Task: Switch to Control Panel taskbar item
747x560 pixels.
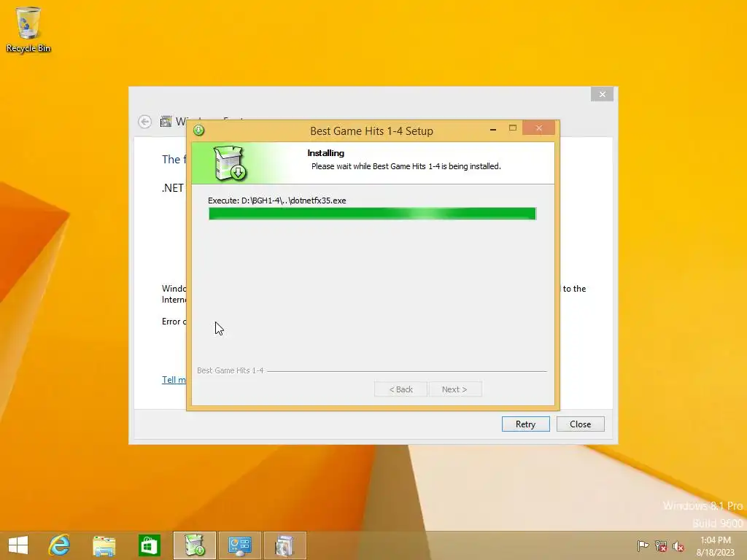Action: click(x=239, y=545)
